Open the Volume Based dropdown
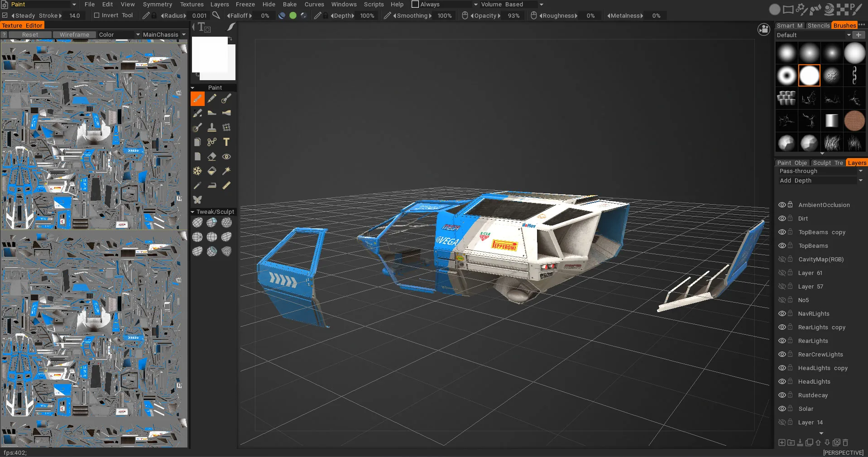868x457 pixels. pos(512,4)
